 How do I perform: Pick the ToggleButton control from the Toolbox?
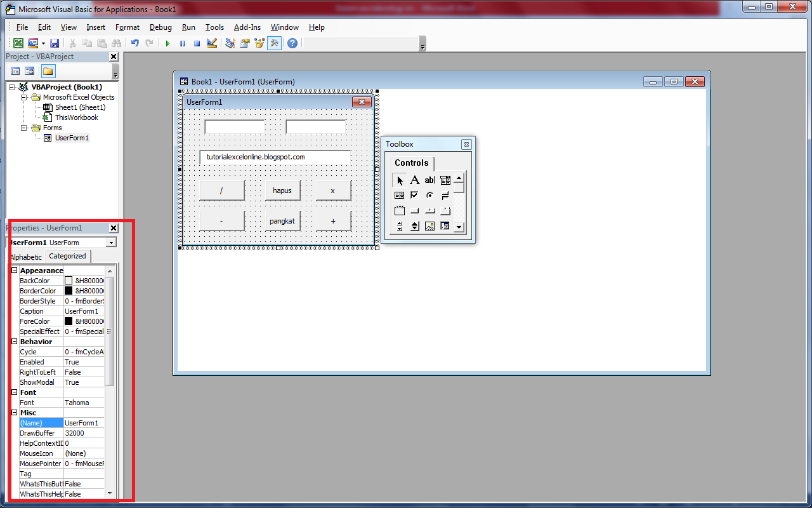tap(445, 195)
